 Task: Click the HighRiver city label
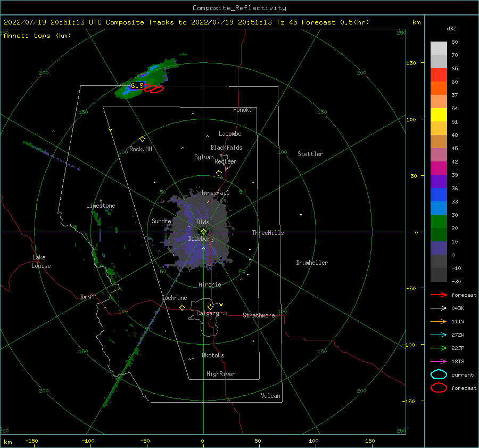[x=221, y=374]
